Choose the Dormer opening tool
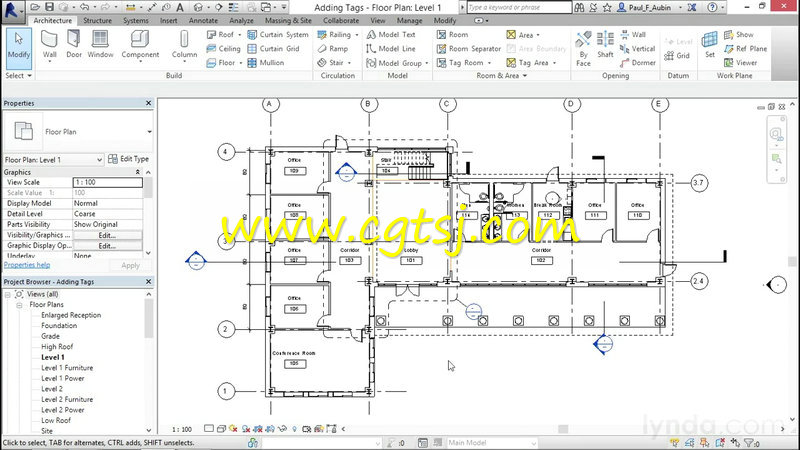This screenshot has width=800, height=450. [638, 63]
